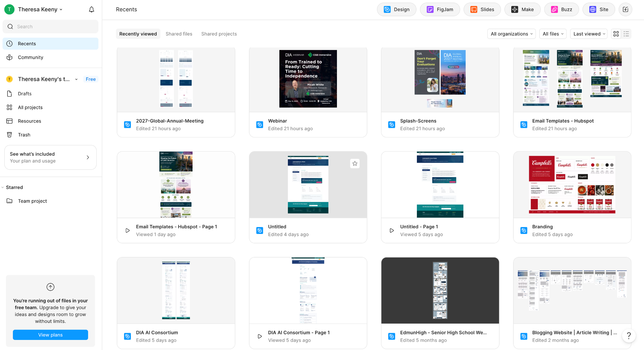Create a new FigJam board
Image resolution: width=644 pixels, height=350 pixels.
[x=440, y=9]
